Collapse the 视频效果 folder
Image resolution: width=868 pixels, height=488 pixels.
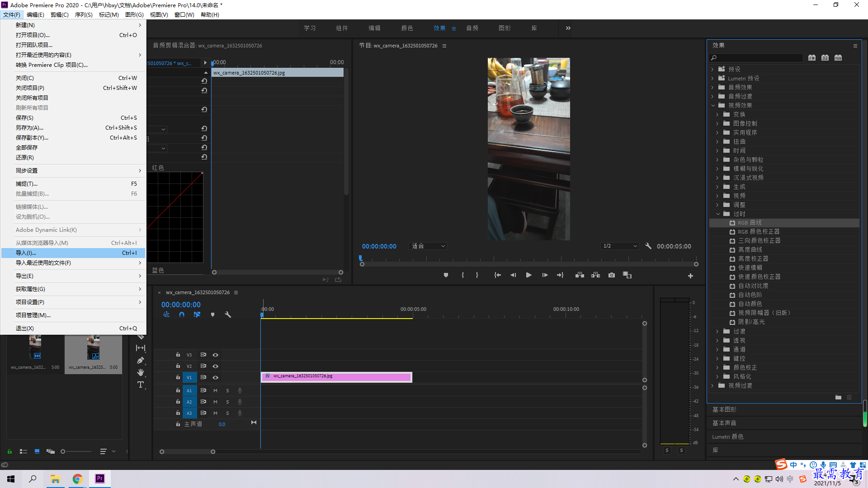coord(713,105)
